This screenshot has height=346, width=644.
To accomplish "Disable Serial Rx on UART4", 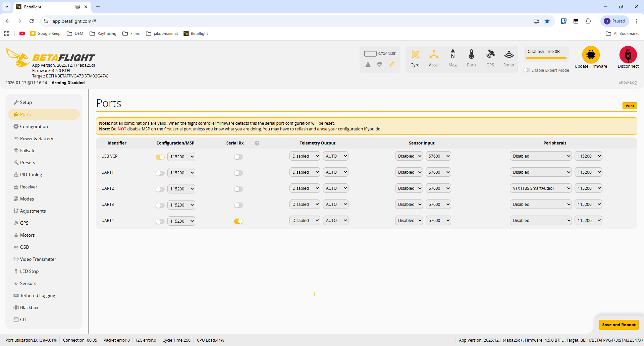I will click(x=238, y=221).
